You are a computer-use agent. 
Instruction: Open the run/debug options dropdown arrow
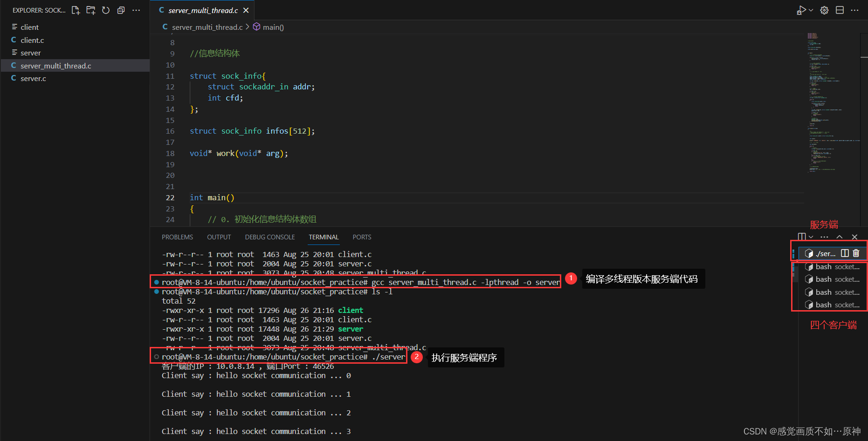point(811,10)
